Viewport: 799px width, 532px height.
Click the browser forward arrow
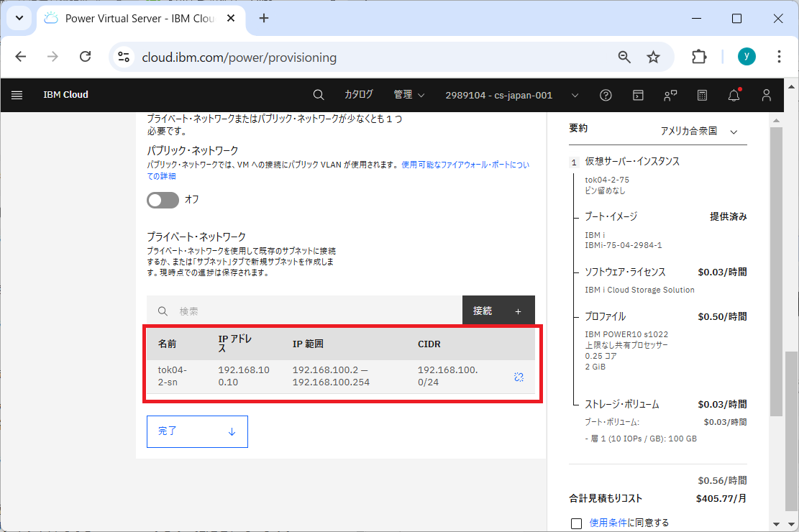pyautogui.click(x=52, y=57)
